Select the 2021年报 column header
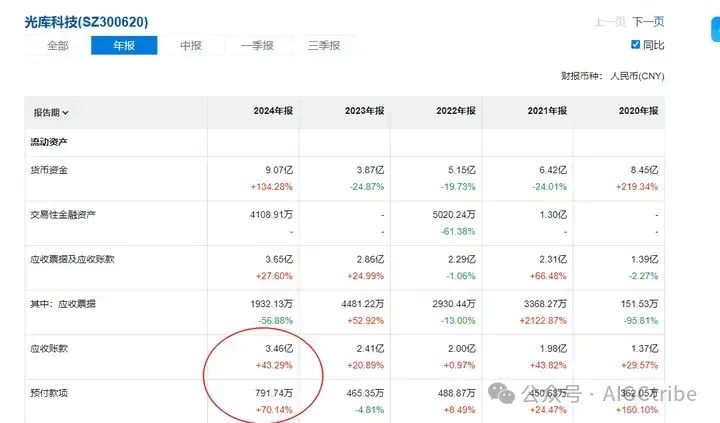 pos(547,111)
